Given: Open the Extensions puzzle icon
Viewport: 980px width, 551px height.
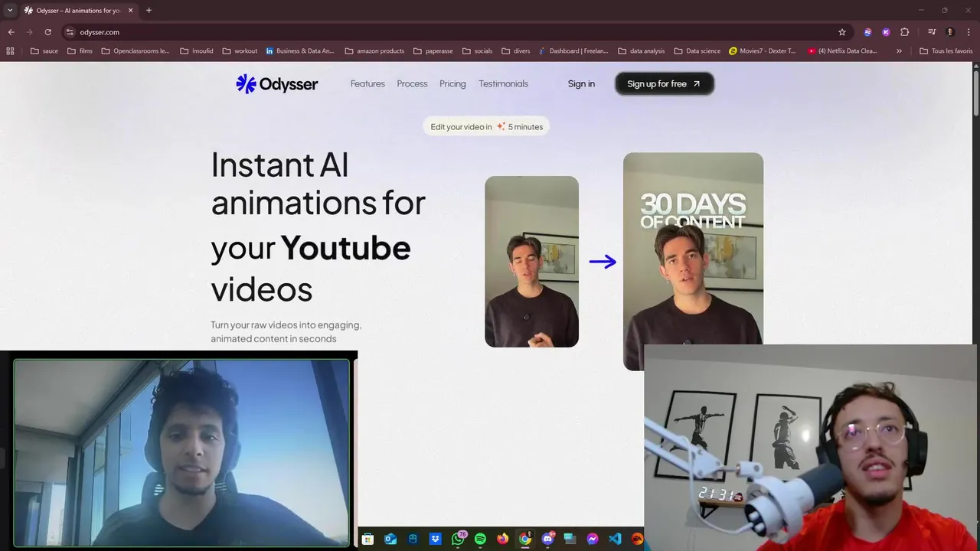Looking at the screenshot, I should click(x=904, y=32).
